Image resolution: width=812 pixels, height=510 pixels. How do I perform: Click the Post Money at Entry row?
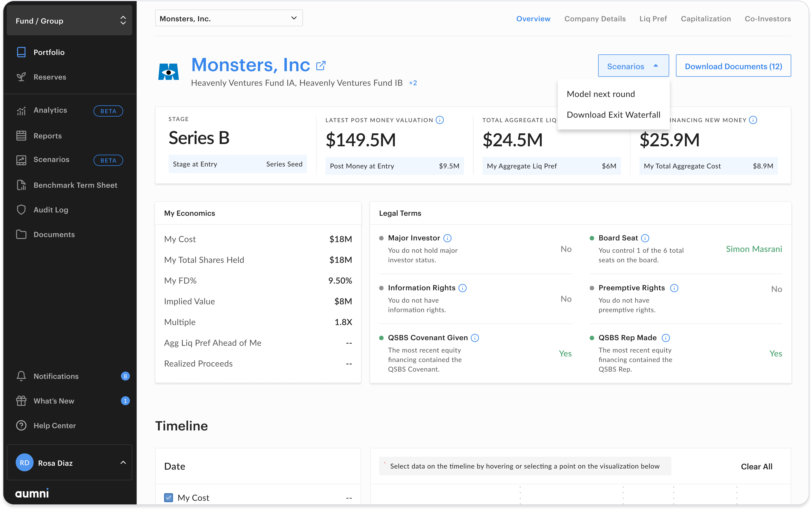[395, 166]
